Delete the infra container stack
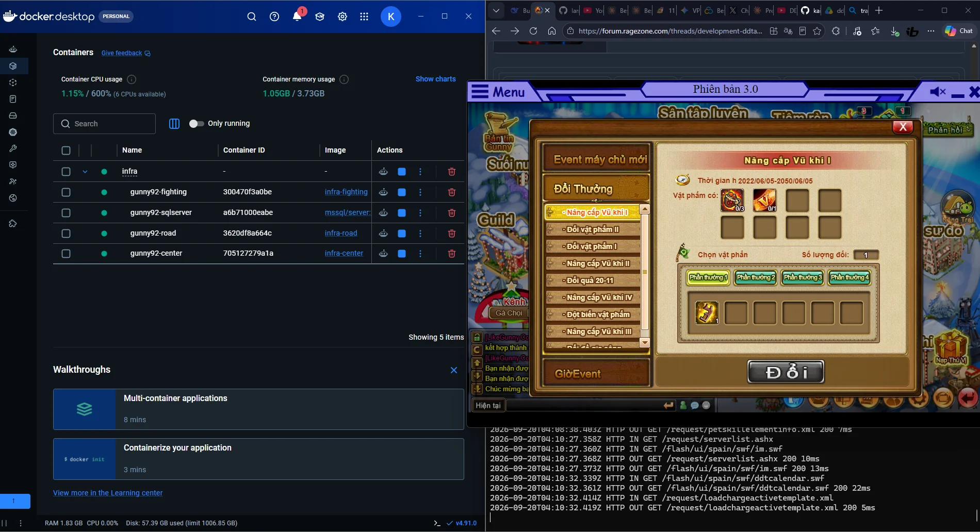Screen dimensions: 980x532 point(452,172)
